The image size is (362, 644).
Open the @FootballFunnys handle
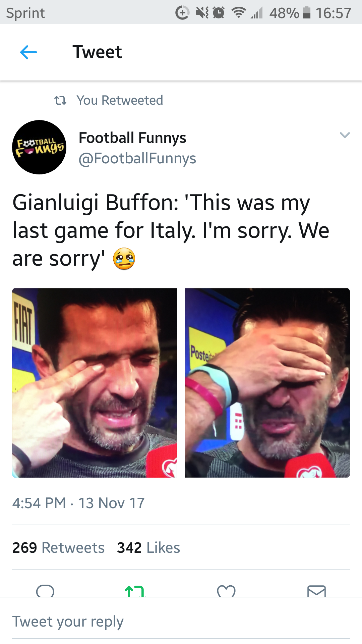(137, 158)
